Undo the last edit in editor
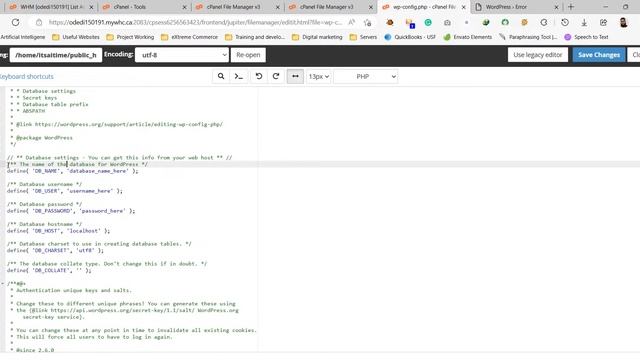The width and height of the screenshot is (640, 360). (x=259, y=76)
